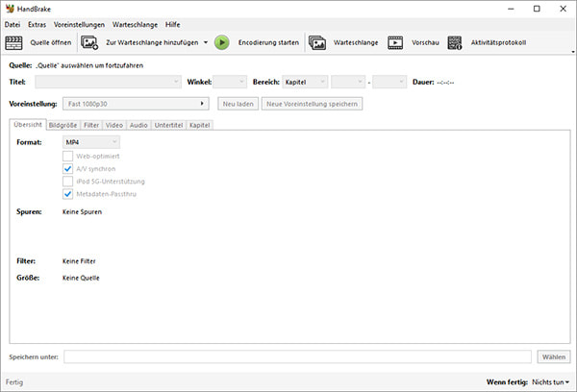Click the toolbar overflow arrow at far right
Screen dimensions: 577x392
[x=573, y=52]
